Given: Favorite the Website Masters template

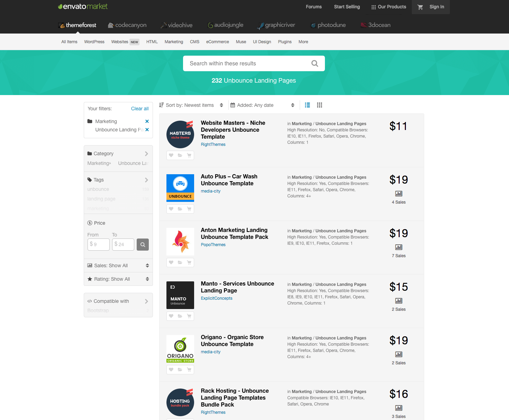Looking at the screenshot, I should coord(171,156).
